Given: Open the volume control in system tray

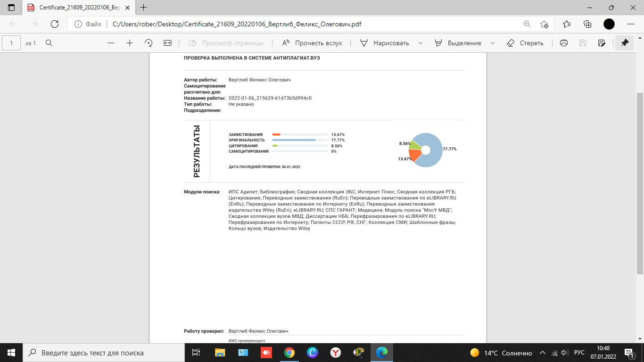Looking at the screenshot, I should coord(565,353).
